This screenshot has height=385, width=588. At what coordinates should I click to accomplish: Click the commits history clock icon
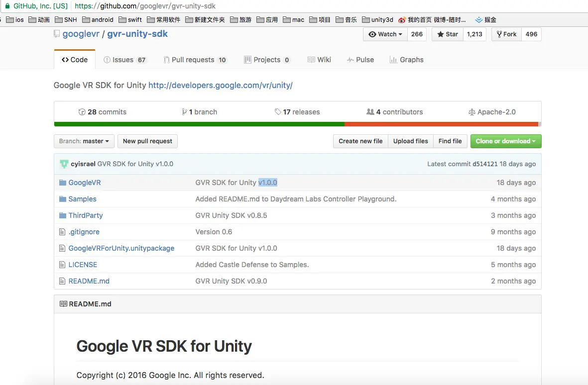click(82, 112)
